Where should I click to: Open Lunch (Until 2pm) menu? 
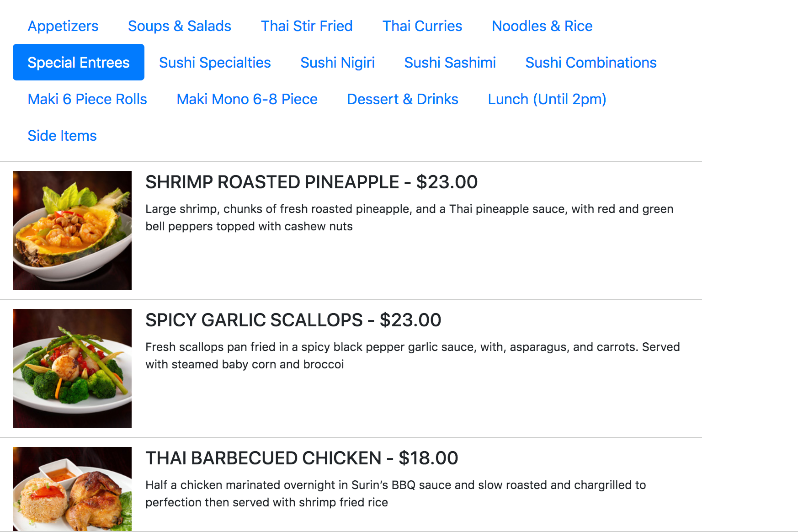pos(547,99)
